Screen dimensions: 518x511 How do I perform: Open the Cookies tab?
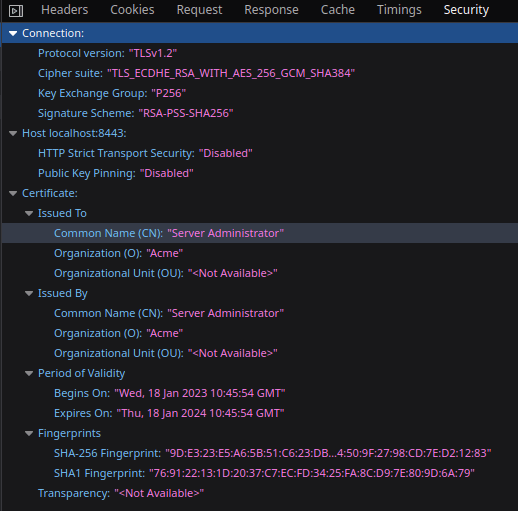tap(132, 10)
